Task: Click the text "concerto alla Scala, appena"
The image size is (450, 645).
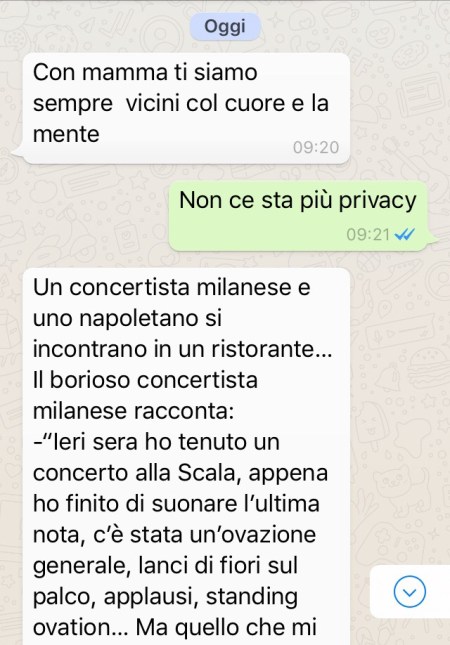Action: pyautogui.click(x=180, y=473)
